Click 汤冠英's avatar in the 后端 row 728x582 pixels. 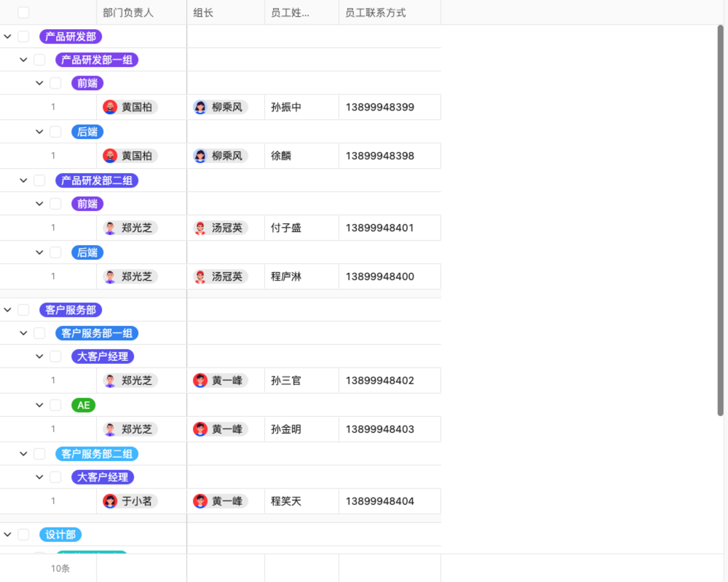[199, 276]
